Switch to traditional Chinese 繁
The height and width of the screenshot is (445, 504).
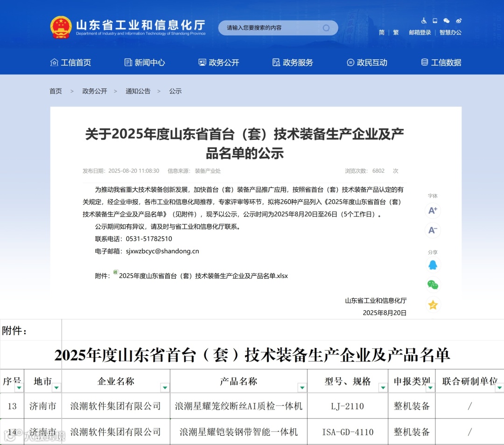click(x=396, y=33)
